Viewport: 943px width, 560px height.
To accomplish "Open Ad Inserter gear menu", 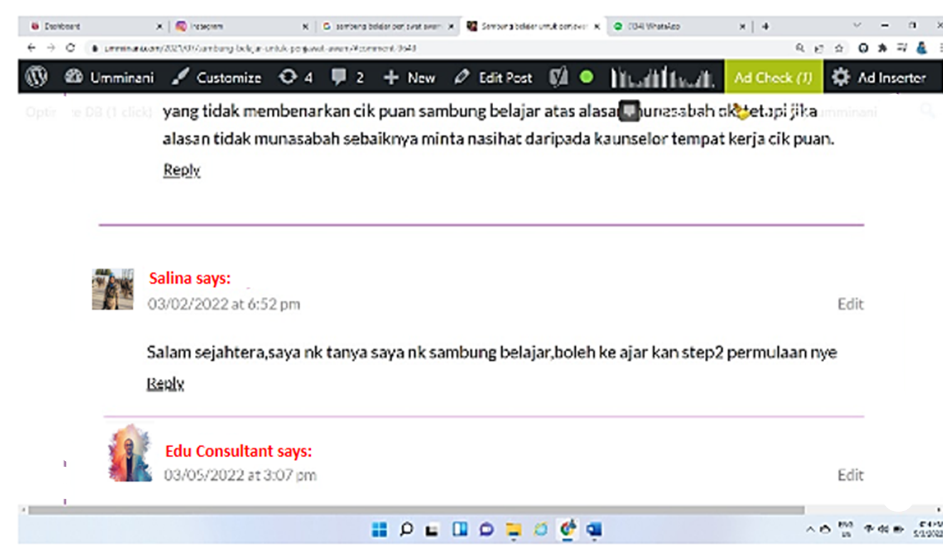I will click(x=879, y=78).
